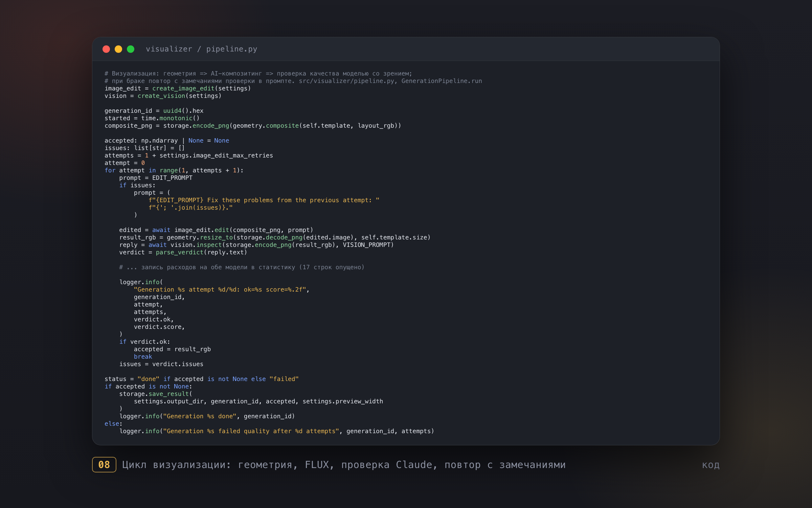
Task: Click the comment line starting '# при браке'
Action: click(293, 81)
